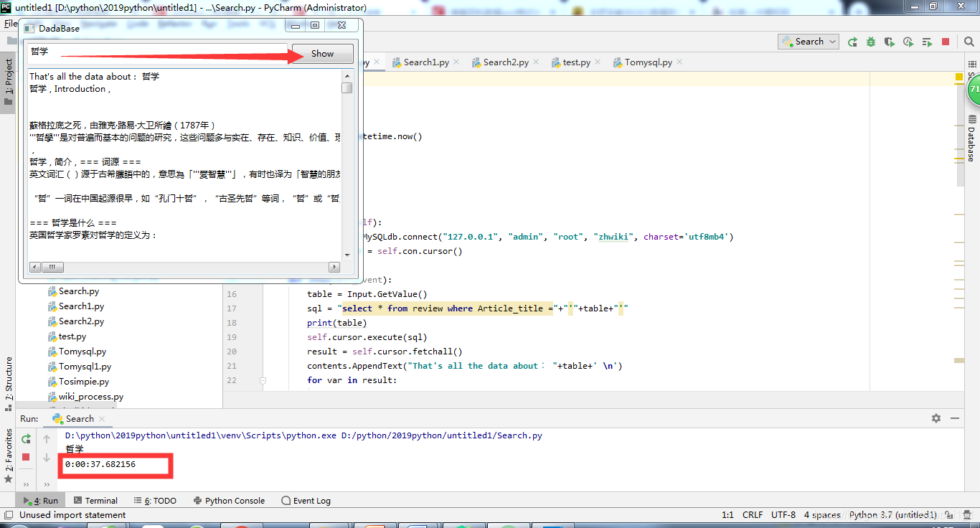Click Show button in DadaBase window
This screenshot has width=980, height=528.
click(322, 54)
